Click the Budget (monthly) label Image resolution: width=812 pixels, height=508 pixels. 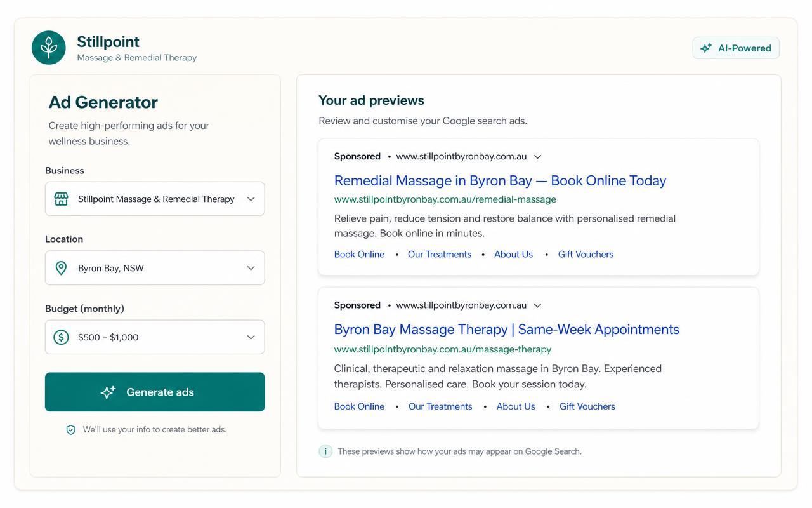point(84,309)
